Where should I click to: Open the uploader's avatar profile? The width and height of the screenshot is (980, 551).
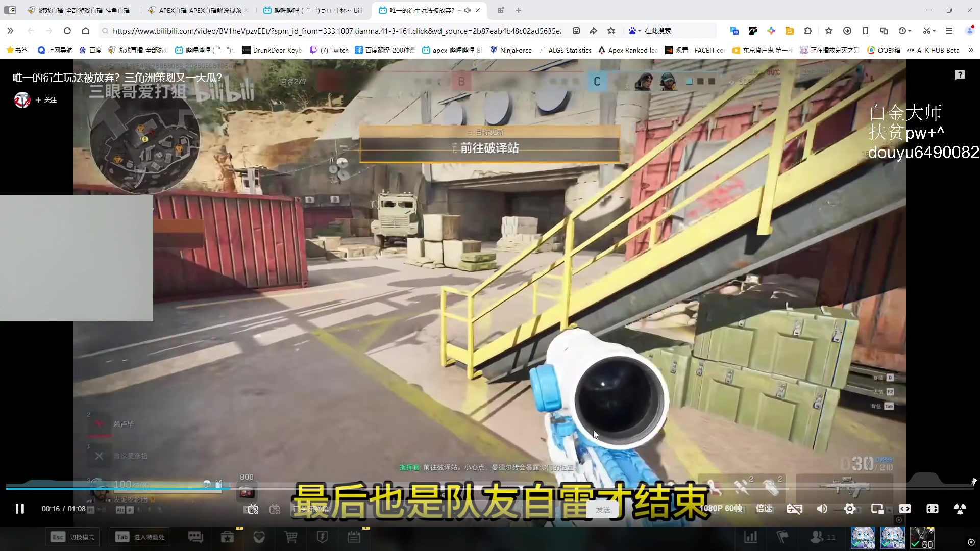click(x=22, y=100)
